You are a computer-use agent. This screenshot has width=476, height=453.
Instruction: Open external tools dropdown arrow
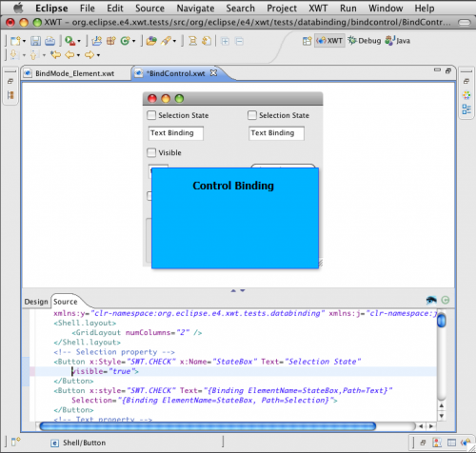click(79, 41)
